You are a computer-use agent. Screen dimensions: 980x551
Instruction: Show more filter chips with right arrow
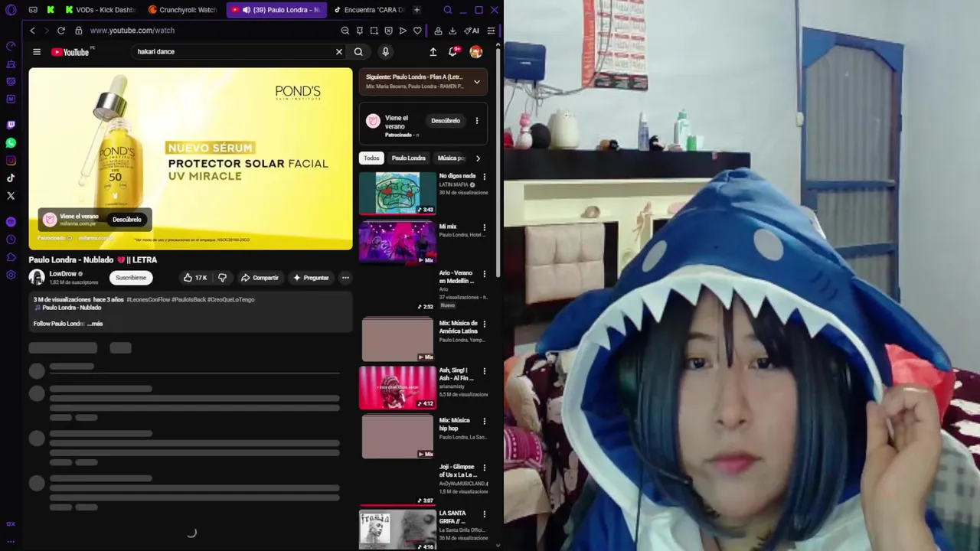tap(478, 158)
